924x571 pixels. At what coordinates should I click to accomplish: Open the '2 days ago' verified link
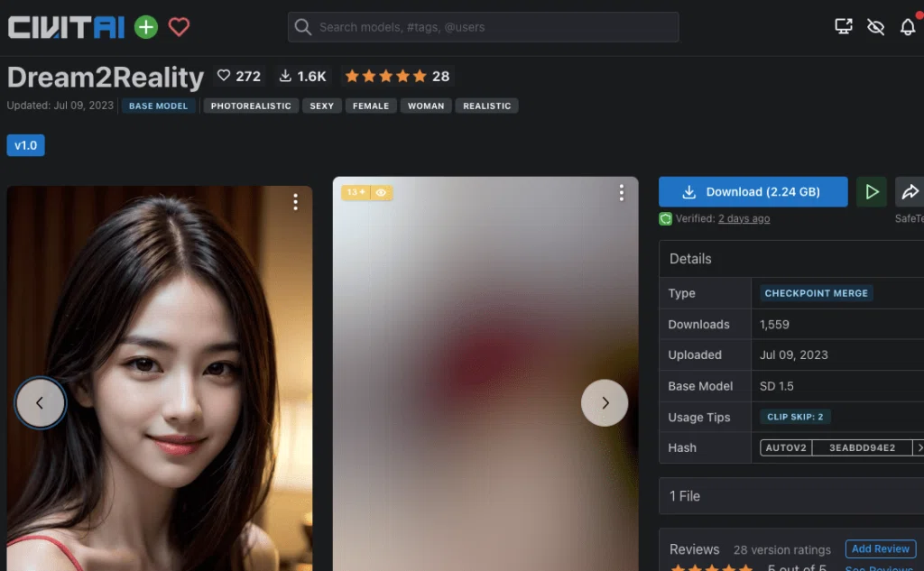744,218
